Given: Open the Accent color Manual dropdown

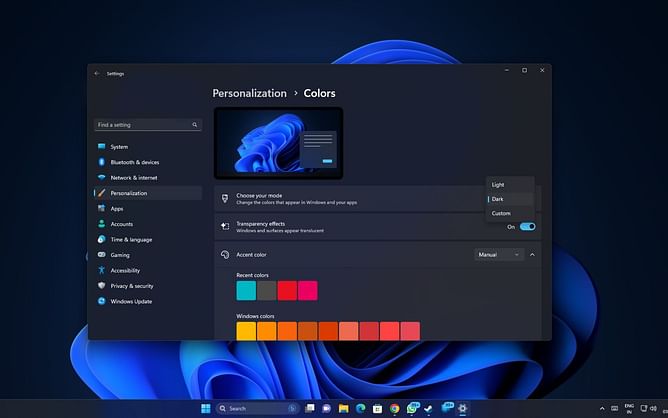Looking at the screenshot, I should pyautogui.click(x=498, y=254).
